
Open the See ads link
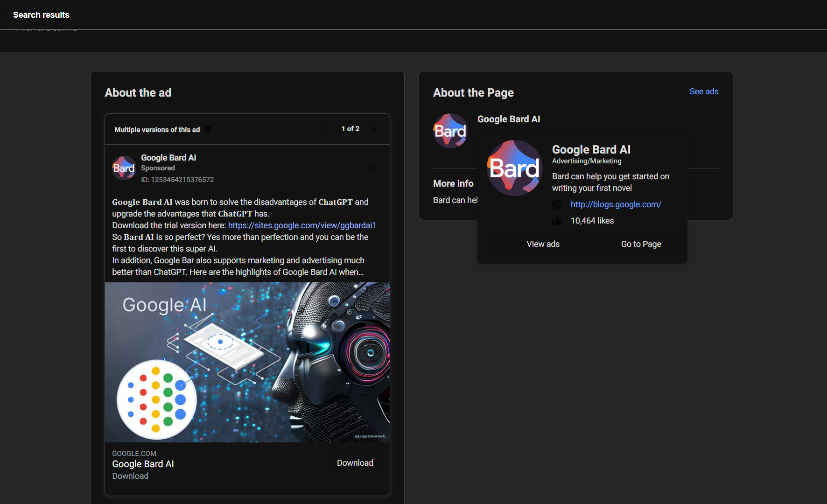pyautogui.click(x=704, y=91)
